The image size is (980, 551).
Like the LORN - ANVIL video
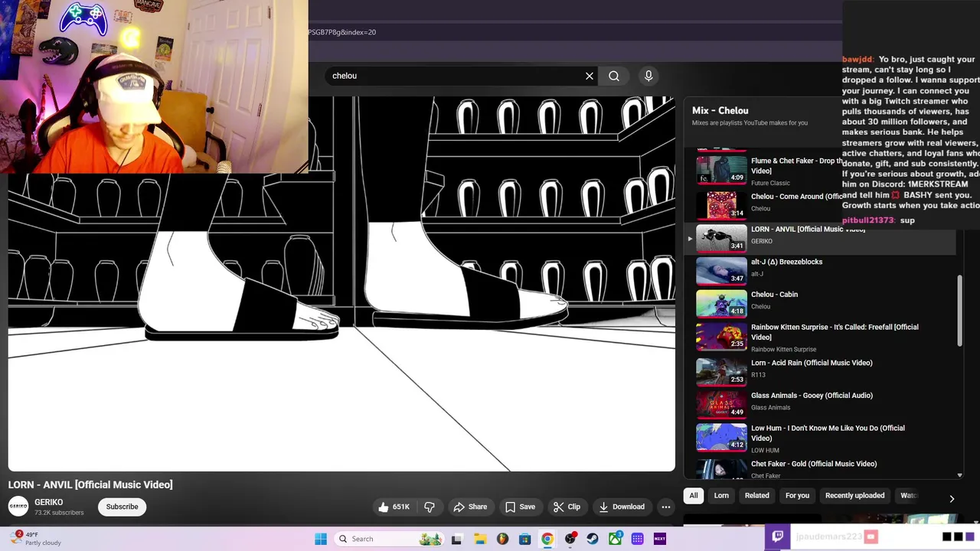394,507
